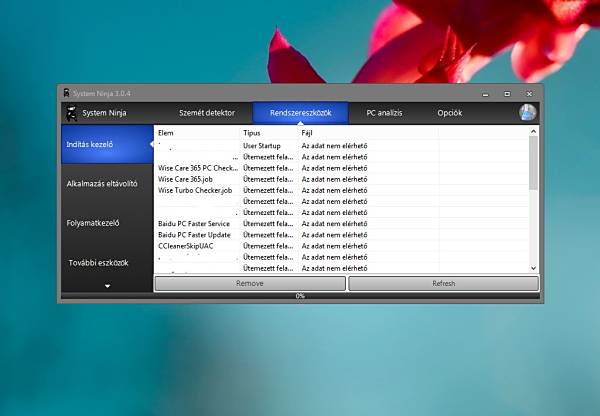Screen dimensions: 600x416
Task: Select Indítás kezelő in the sidebar
Action: (90, 144)
